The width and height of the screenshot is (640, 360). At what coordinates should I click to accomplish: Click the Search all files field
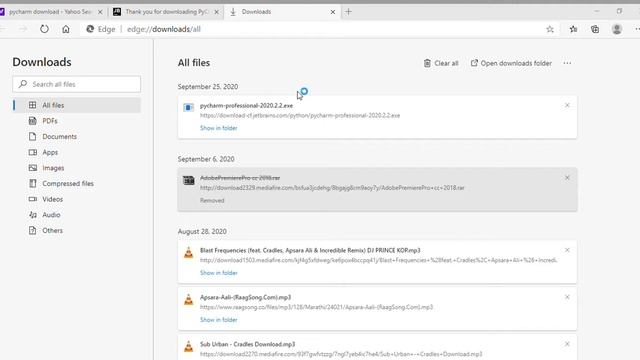tap(77, 84)
